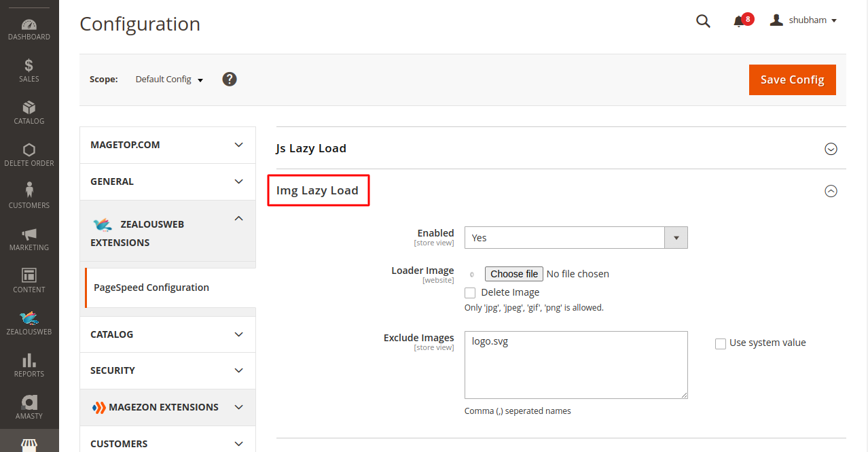Screen dimensions: 868x452
Task: Click the search magnifier icon
Action: click(703, 21)
